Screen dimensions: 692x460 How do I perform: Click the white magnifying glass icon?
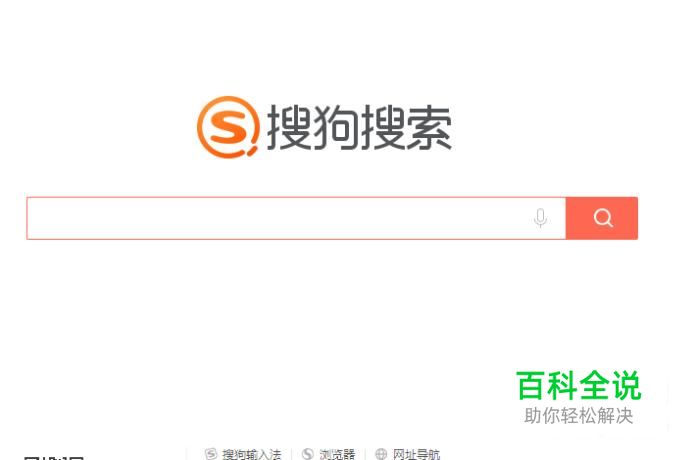click(602, 218)
